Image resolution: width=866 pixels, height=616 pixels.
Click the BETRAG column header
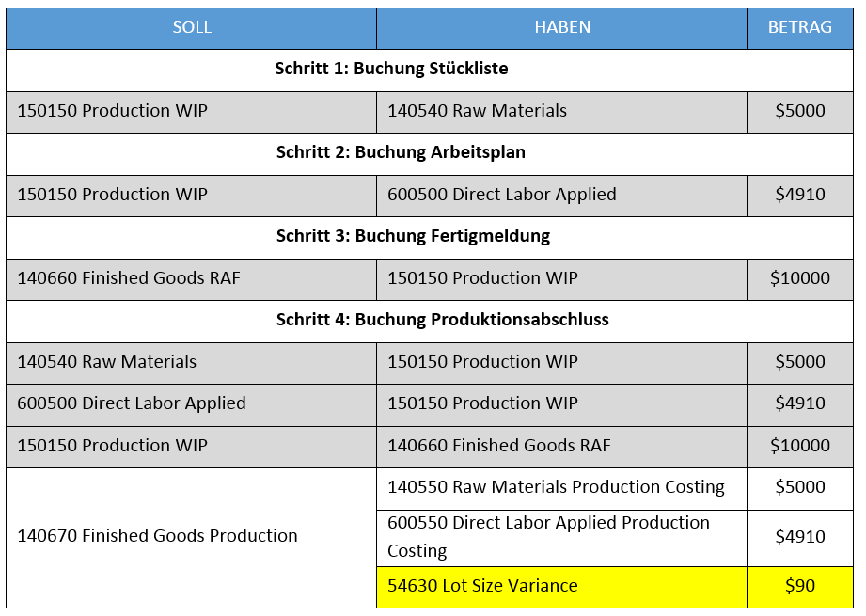tap(799, 27)
